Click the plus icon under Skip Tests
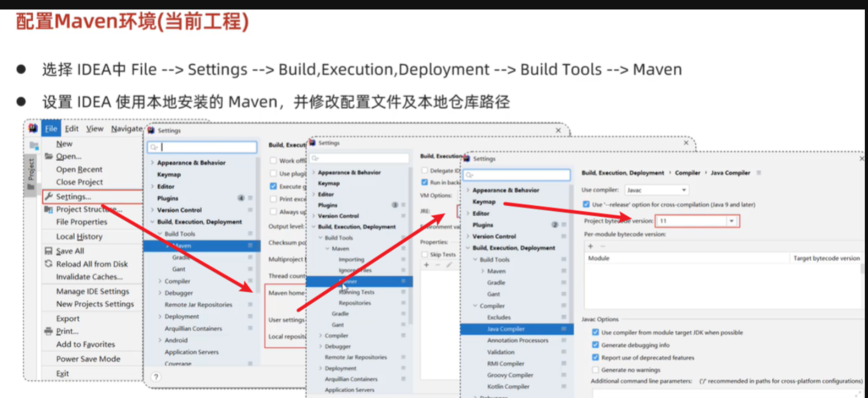Viewport: 868px width, 398px height. [x=426, y=265]
